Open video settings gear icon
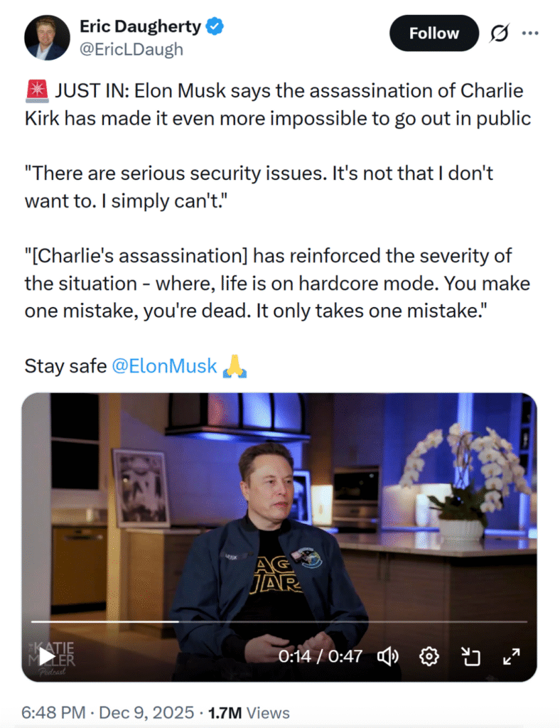 429,656
